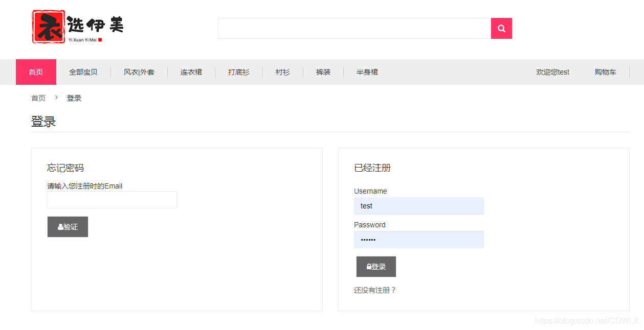The width and height of the screenshot is (644, 330).
Task: Click the 欢迎您test account link
Action: point(553,72)
